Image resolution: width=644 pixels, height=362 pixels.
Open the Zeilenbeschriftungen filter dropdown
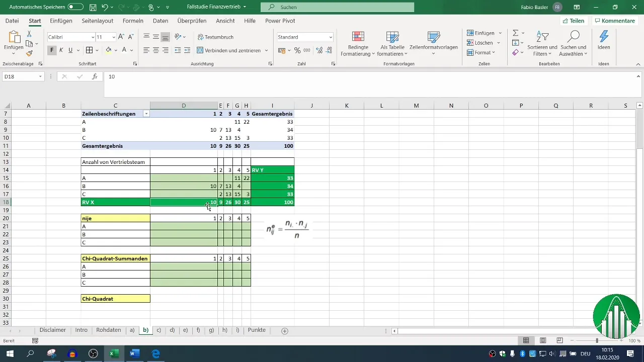click(146, 114)
